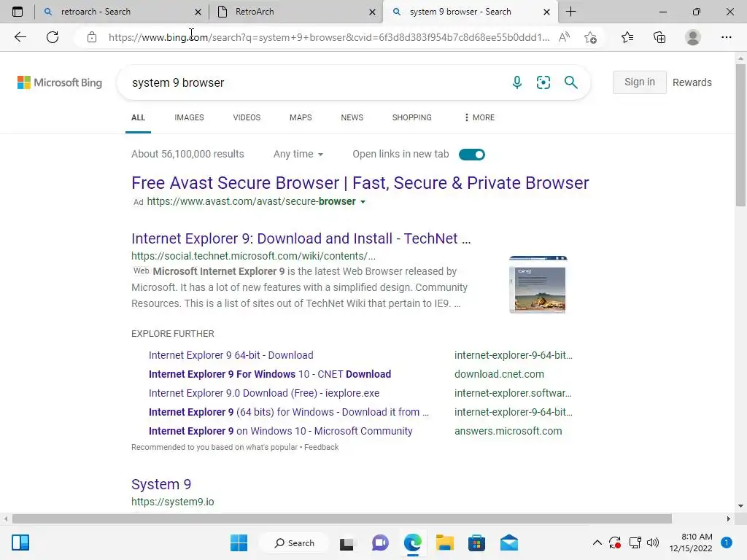The height and width of the screenshot is (560, 747).
Task: Open the System 9 result title
Action: 161,484
